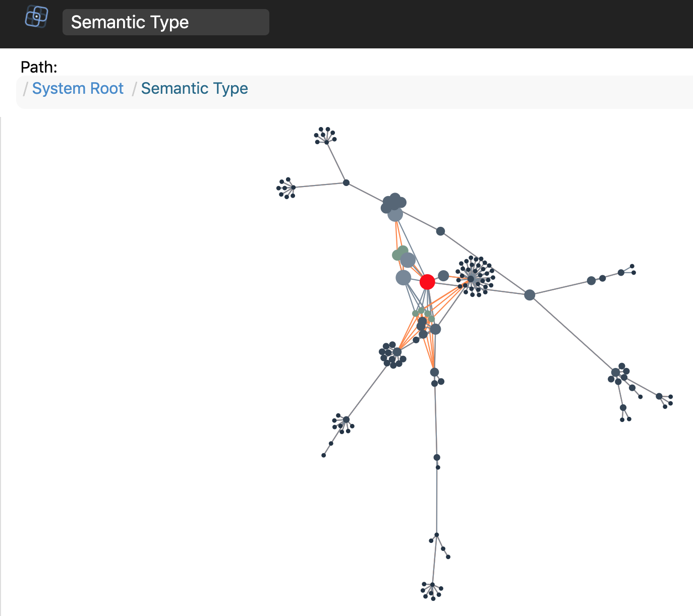This screenshot has width=693, height=616.
Task: Click the larger node on the right branch nearest the hub
Action: 591,281
